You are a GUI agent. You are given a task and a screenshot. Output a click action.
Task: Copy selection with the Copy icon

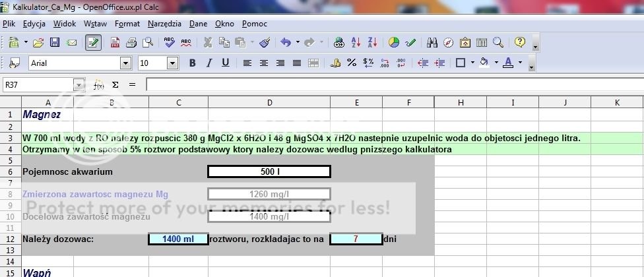224,42
